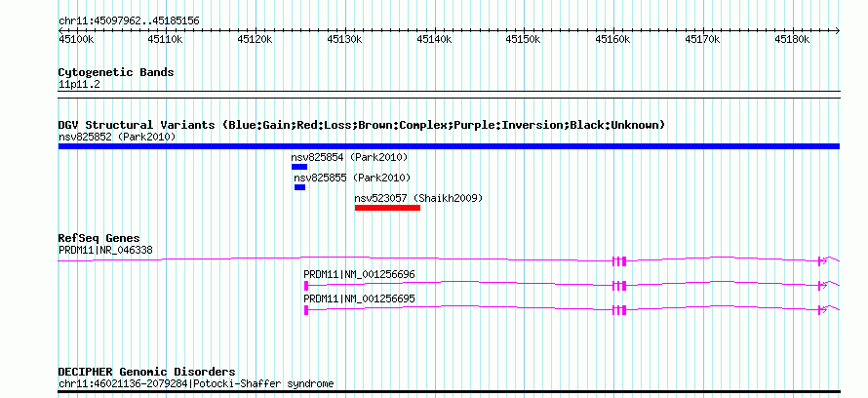
Task: Click the 11p11.2 band label
Action: (x=79, y=85)
